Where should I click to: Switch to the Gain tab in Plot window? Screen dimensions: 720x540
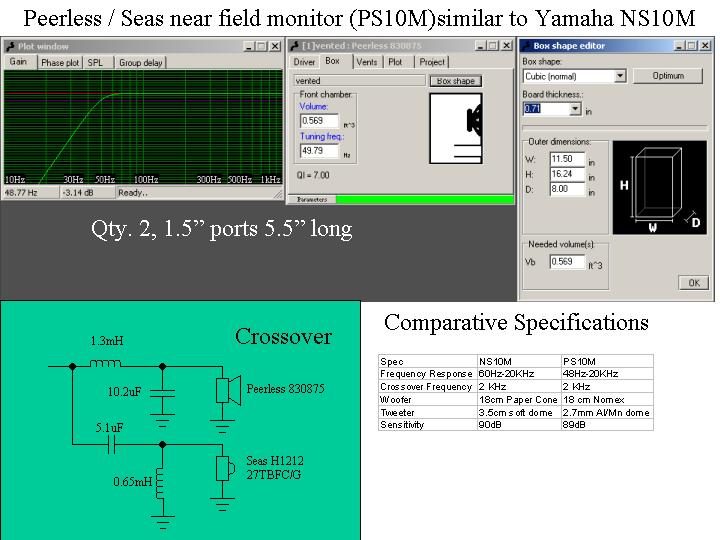[x=19, y=62]
